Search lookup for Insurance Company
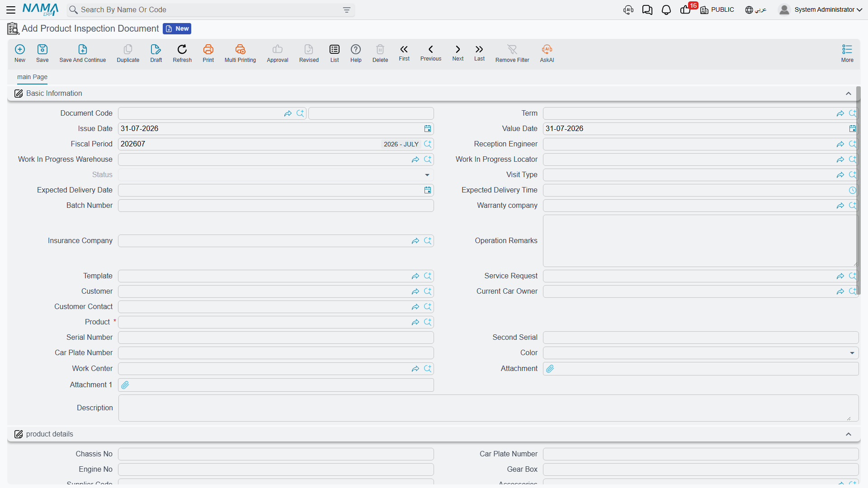The width and height of the screenshot is (868, 488). 428,241
